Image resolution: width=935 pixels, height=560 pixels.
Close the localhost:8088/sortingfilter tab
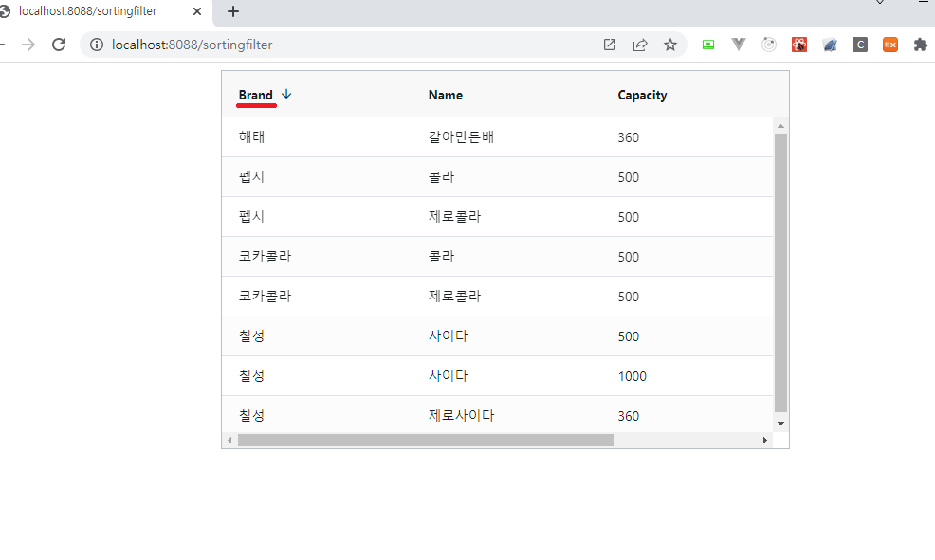[x=197, y=11]
